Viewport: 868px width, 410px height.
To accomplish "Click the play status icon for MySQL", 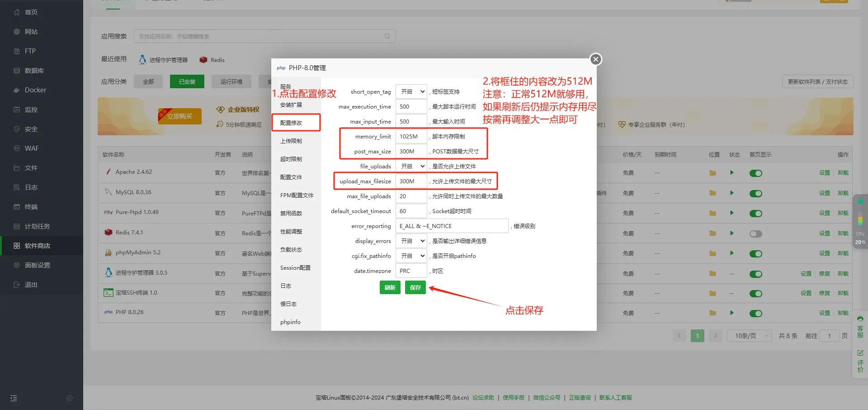I will click(x=731, y=193).
